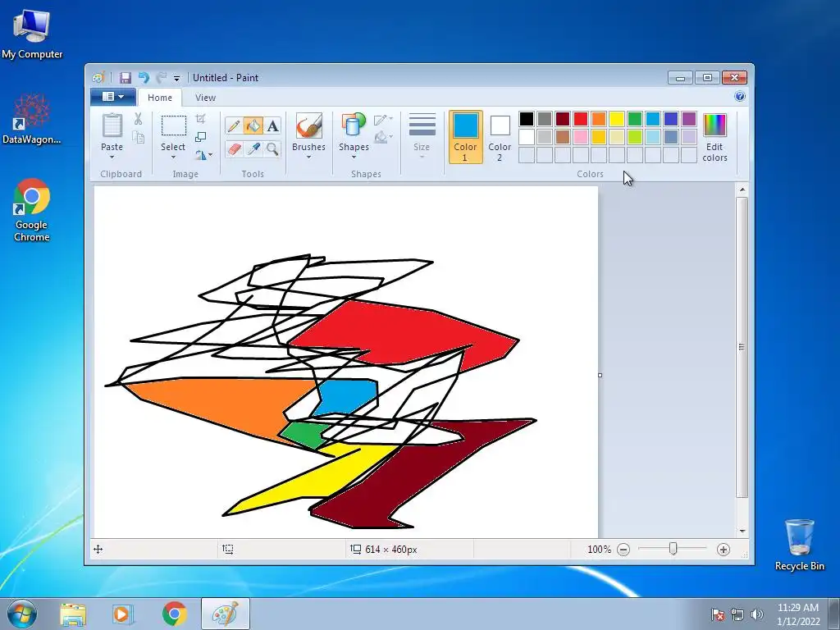Click the Crop icon
The height and width of the screenshot is (630, 840).
[x=200, y=119]
